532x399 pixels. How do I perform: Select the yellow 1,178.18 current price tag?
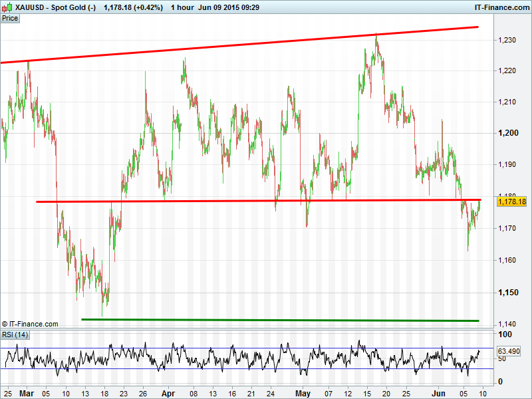(511, 201)
